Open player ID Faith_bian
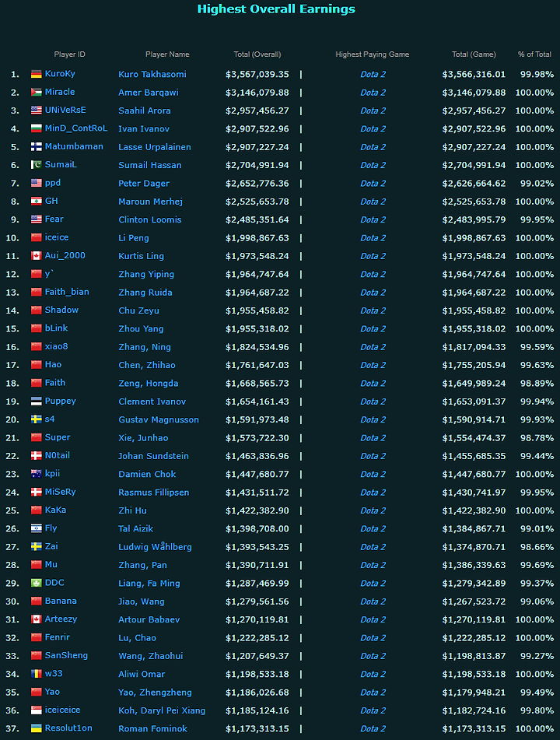Screen dimensions: 560x740 67,292
